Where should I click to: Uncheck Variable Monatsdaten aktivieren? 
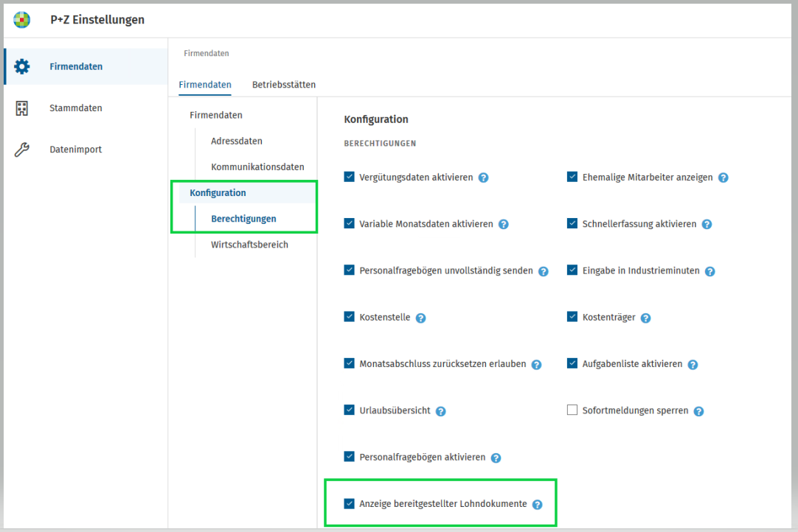point(349,223)
